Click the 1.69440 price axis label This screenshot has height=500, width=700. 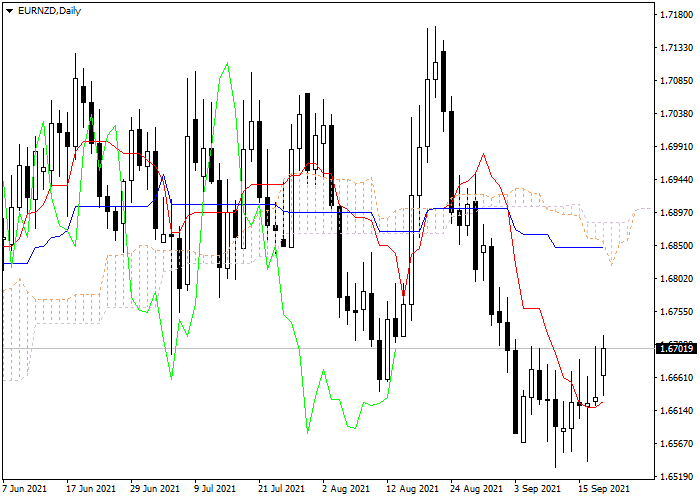[676, 180]
